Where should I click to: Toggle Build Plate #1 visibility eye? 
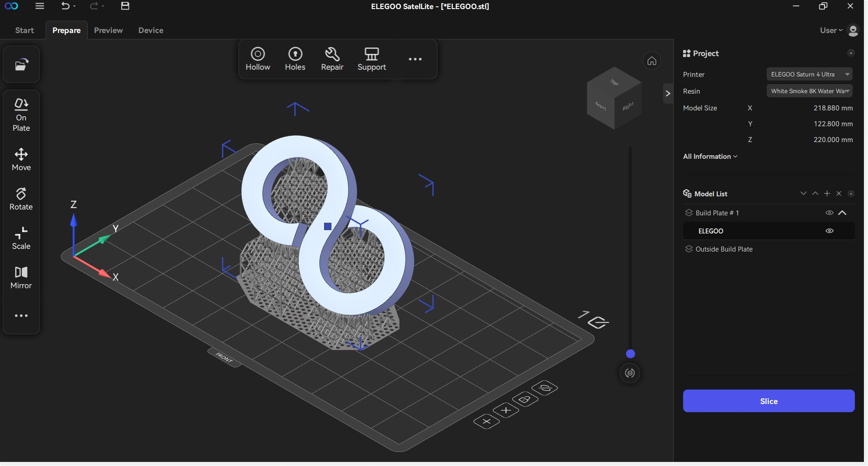click(829, 213)
